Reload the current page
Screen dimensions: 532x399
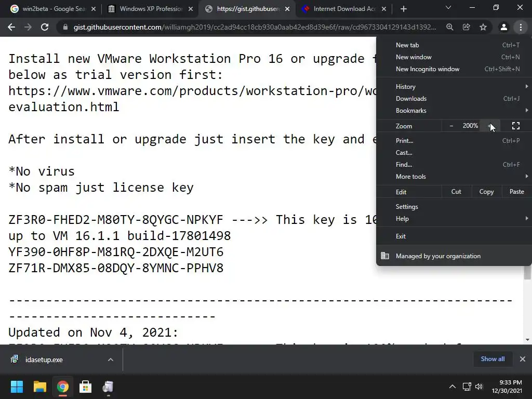click(x=45, y=27)
